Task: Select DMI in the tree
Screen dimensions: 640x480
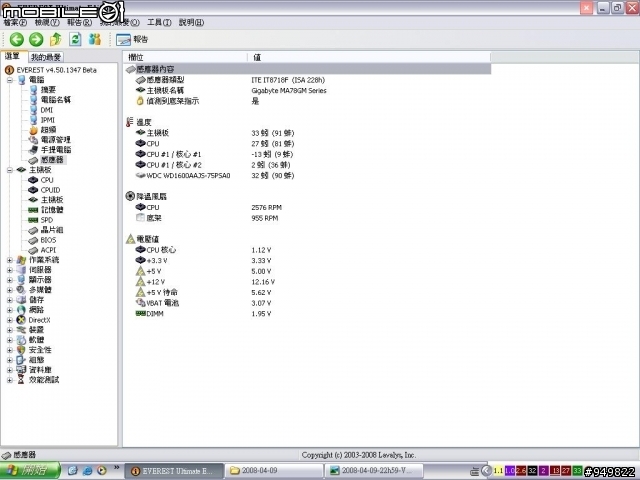Action: [47, 110]
